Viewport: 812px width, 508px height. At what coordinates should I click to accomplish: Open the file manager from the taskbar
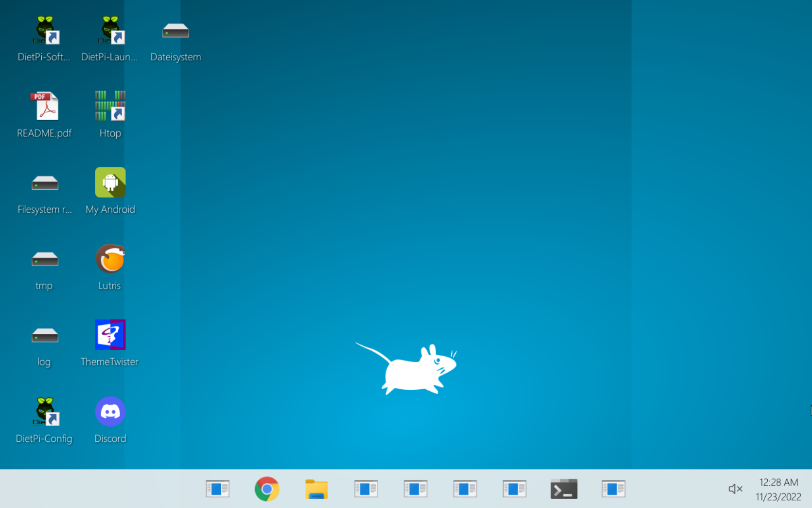click(317, 489)
